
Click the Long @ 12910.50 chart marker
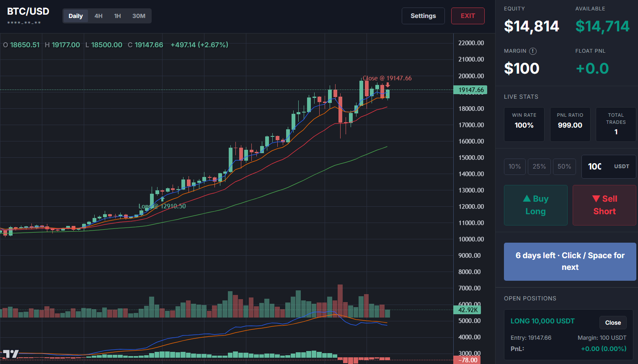(x=162, y=206)
